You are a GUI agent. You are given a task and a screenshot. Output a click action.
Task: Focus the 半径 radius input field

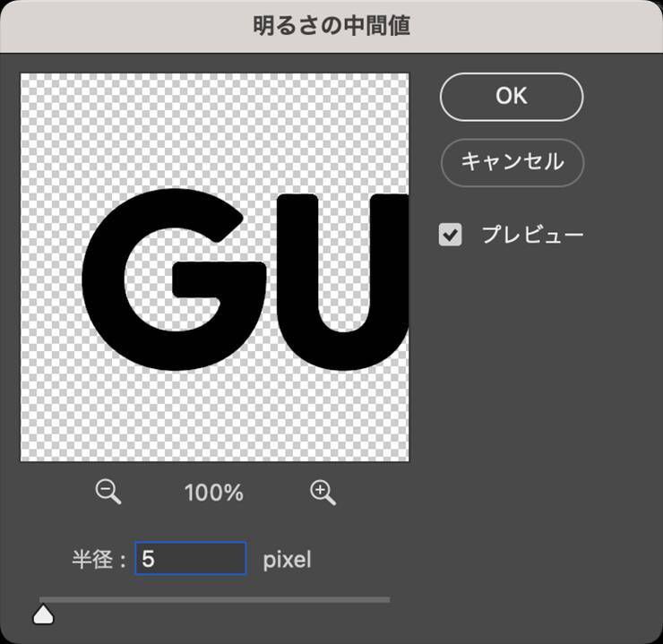click(191, 559)
